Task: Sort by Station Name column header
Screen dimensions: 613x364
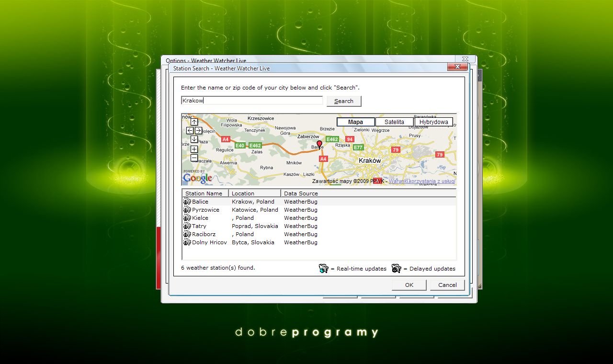Action: (205, 193)
